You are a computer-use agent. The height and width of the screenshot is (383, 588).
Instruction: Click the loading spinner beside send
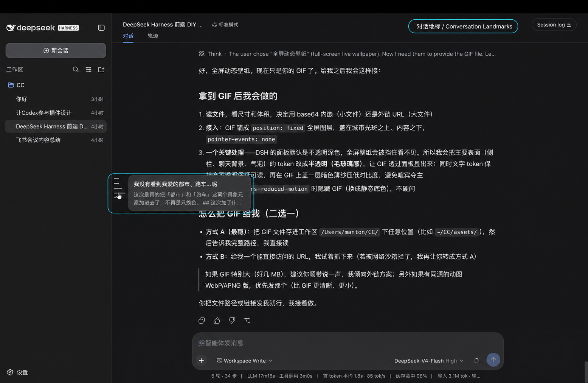click(476, 361)
